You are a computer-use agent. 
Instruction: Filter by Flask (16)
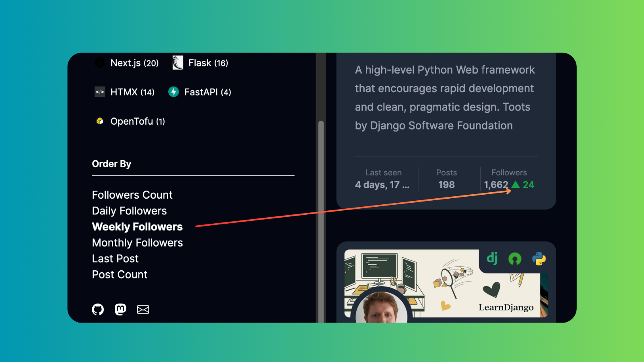pyautogui.click(x=208, y=63)
